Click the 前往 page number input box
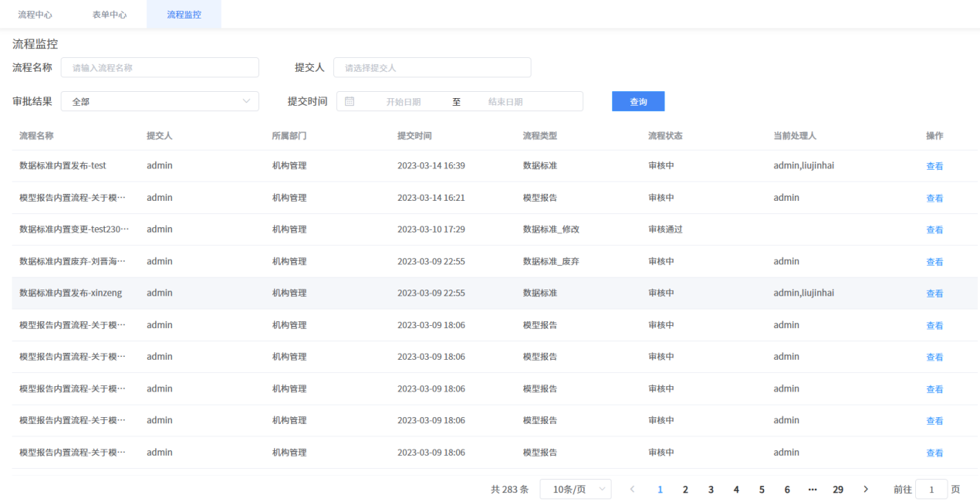 point(931,489)
